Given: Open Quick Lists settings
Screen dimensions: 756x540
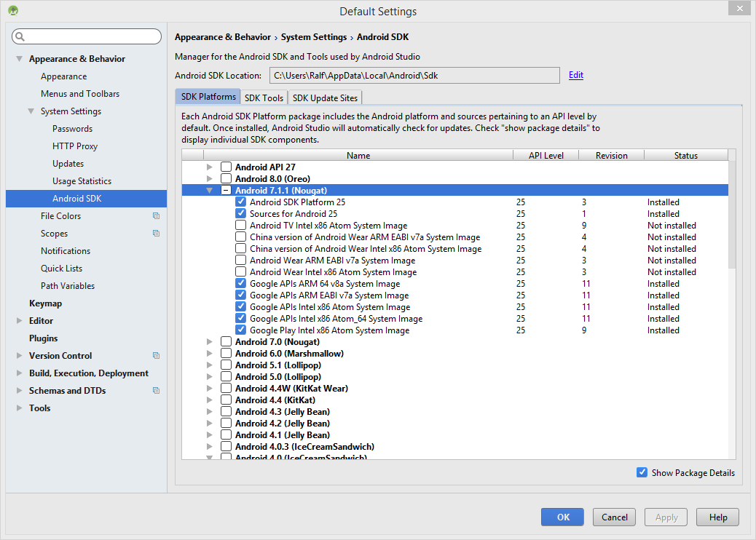Looking at the screenshot, I should (x=61, y=269).
